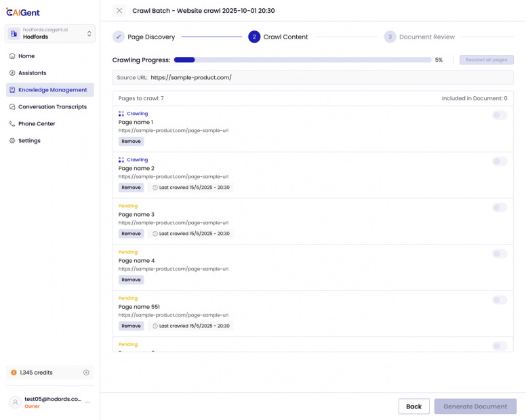Click the Conversation Transcripts icon
Viewport: 526px width, 420px height.
point(12,107)
